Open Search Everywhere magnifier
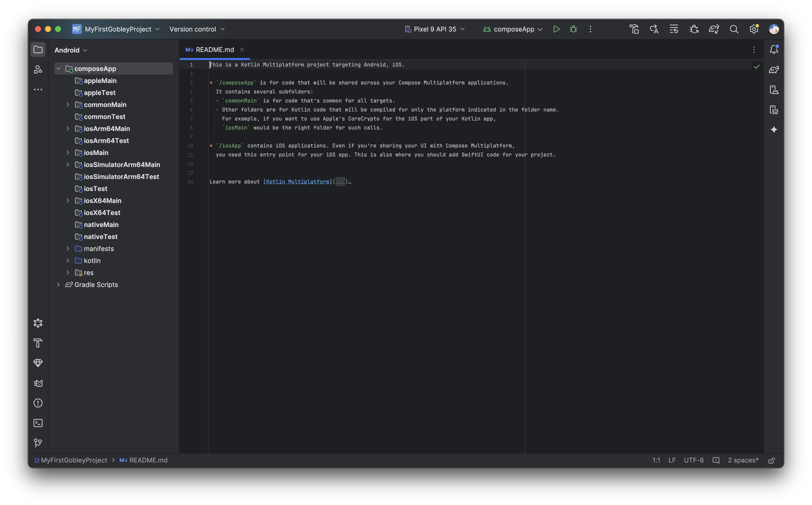The image size is (812, 505). point(734,29)
